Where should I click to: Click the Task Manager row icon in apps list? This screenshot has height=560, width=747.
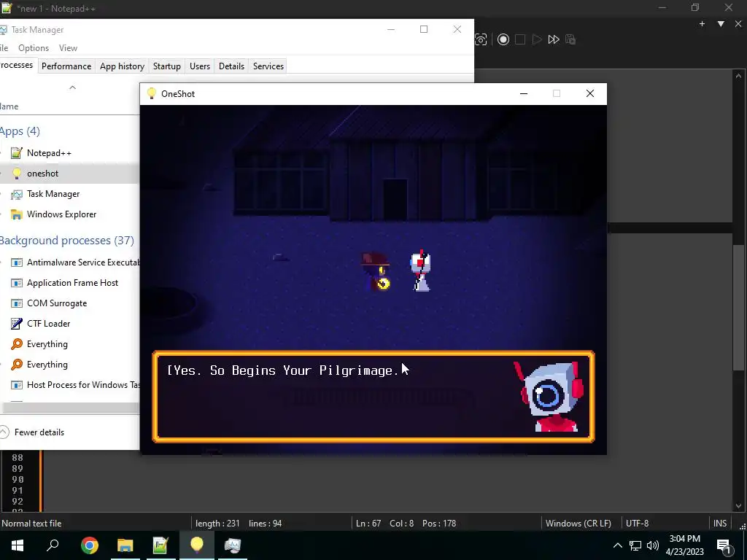tap(17, 194)
